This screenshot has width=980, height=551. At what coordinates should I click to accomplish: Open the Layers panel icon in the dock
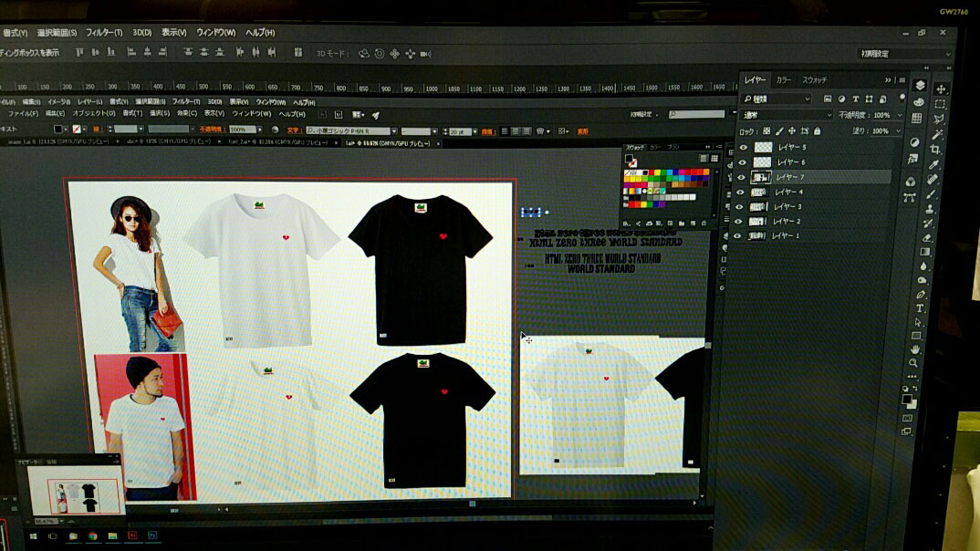920,86
